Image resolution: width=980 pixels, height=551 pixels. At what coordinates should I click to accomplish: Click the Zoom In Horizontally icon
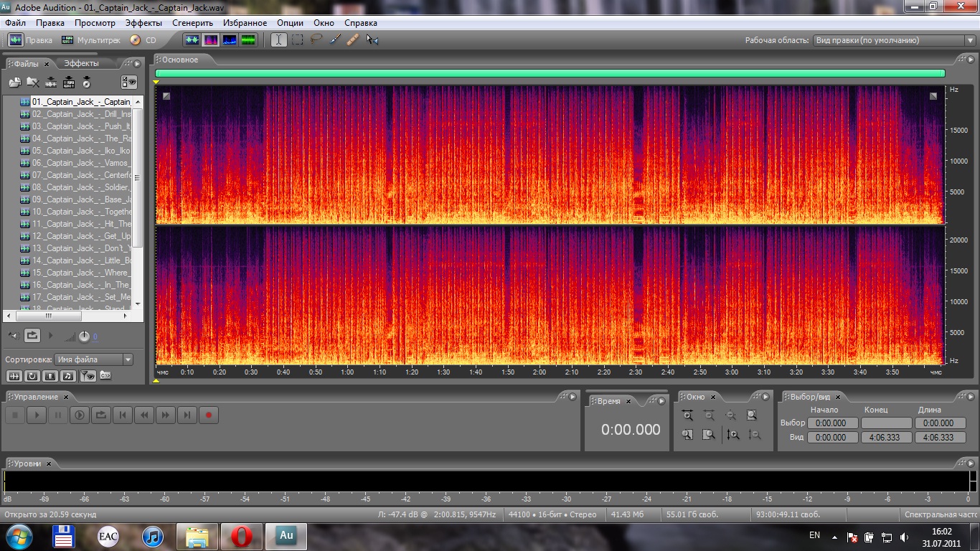(x=687, y=415)
